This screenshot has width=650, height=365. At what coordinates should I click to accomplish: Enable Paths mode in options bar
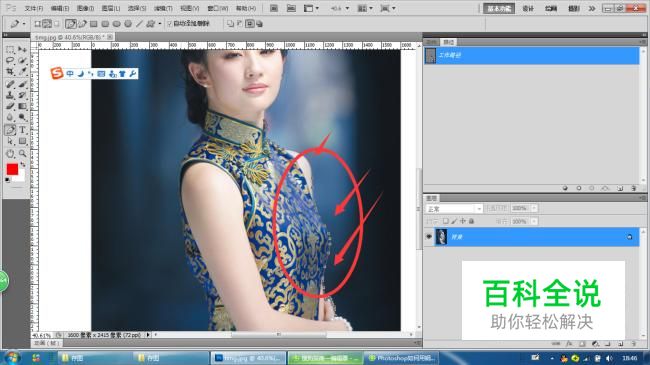pos(47,24)
